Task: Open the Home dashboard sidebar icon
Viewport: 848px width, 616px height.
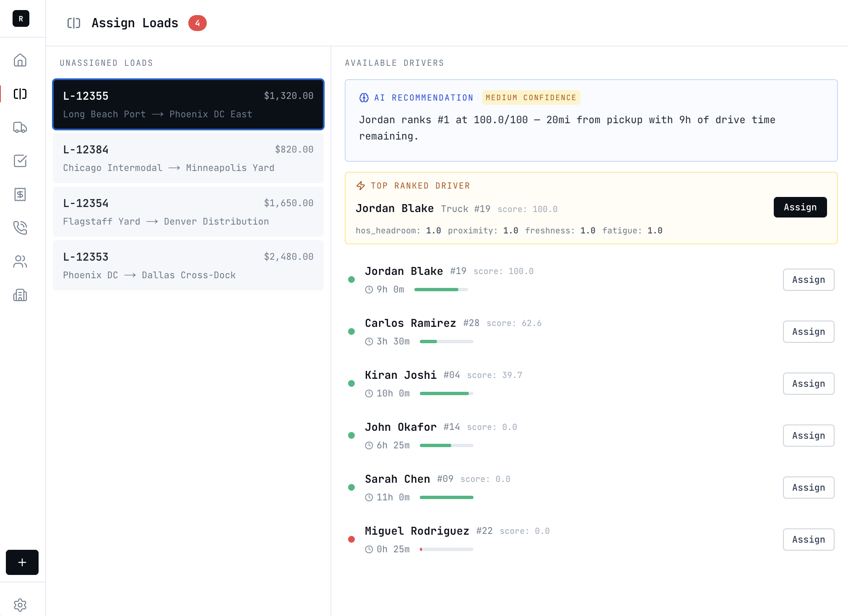Action: [20, 60]
